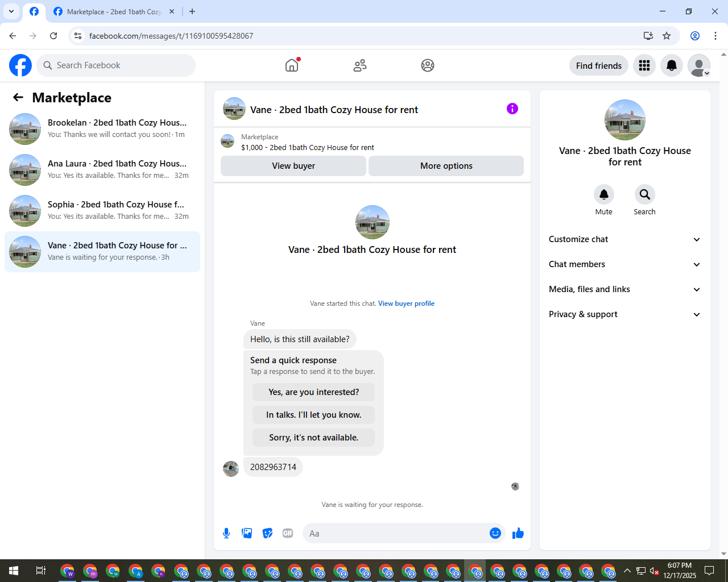Open the tab search dropdown arrow
Image resolution: width=728 pixels, height=582 pixels.
11,11
